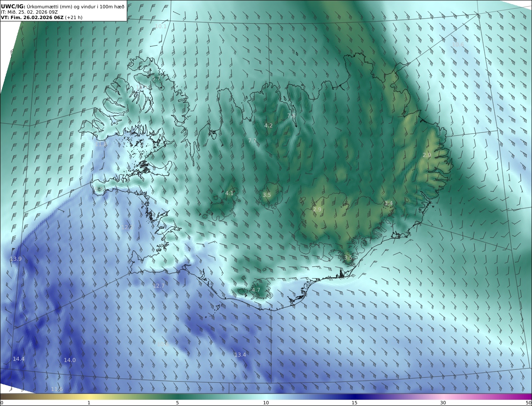Click the valid time 'VT: Fim. 26.02.2026 06Z'
This screenshot has width=532, height=406.
pos(32,17)
